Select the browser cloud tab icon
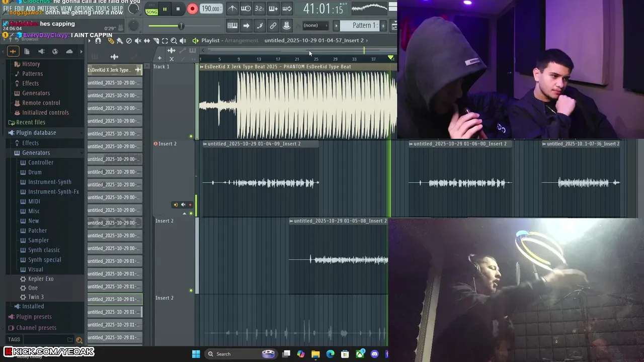 point(69,51)
